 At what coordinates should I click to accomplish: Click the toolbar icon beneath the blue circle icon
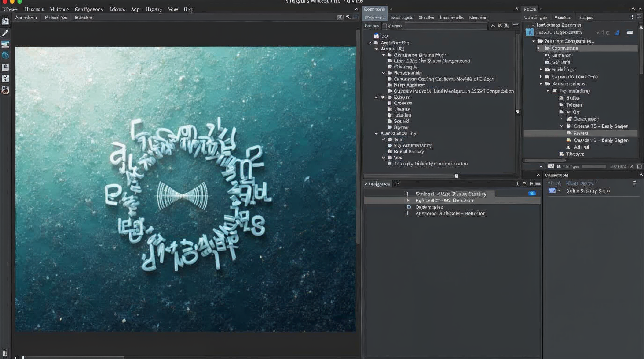(x=5, y=67)
